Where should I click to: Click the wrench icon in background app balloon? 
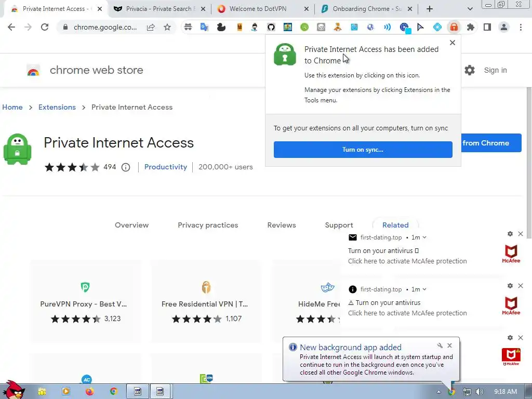tap(440, 345)
